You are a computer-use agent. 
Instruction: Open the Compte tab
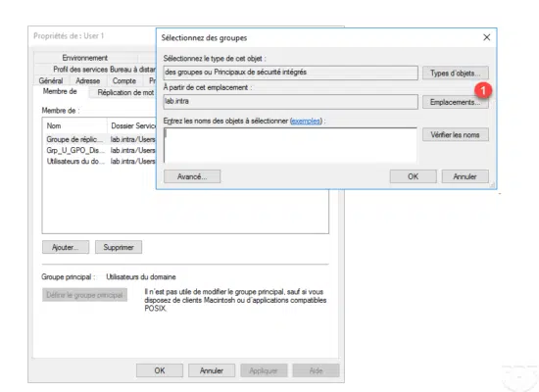(124, 80)
